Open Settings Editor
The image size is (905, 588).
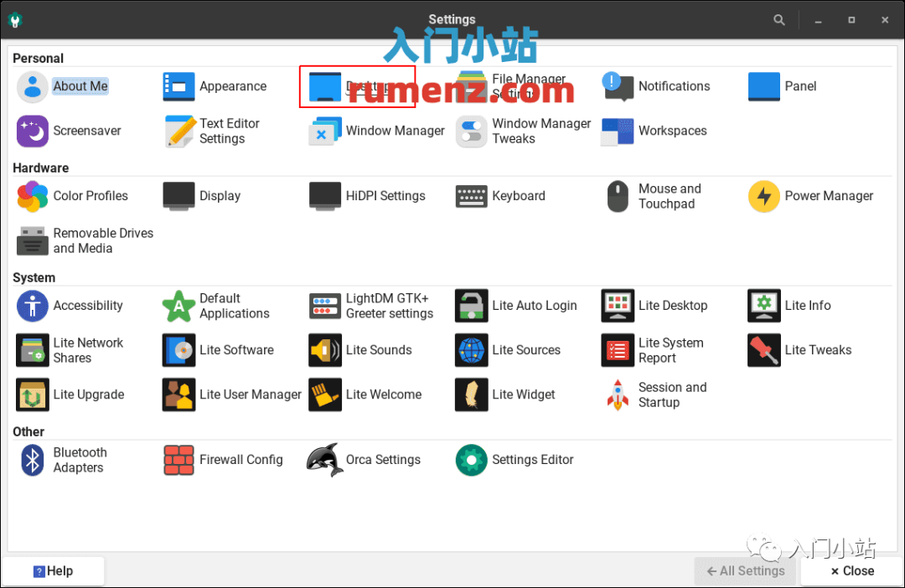point(515,460)
